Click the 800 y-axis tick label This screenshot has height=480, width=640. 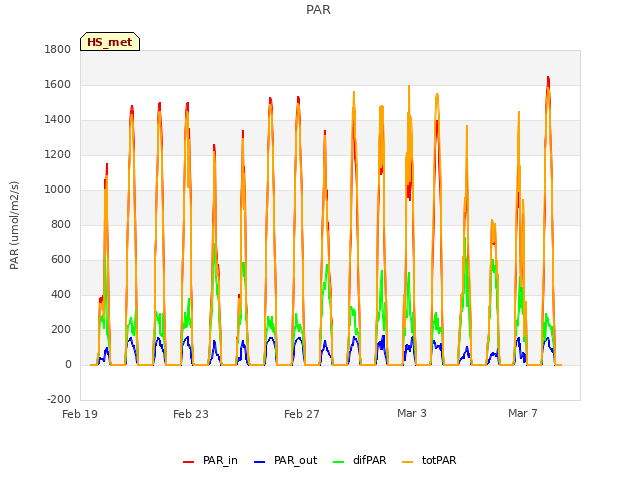coord(61,224)
